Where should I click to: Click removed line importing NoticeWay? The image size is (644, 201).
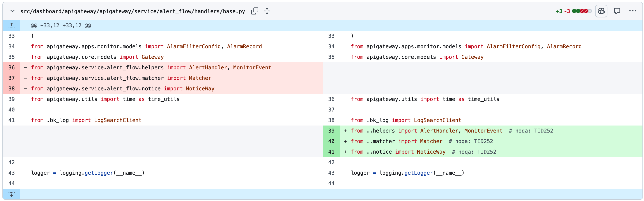(122, 89)
